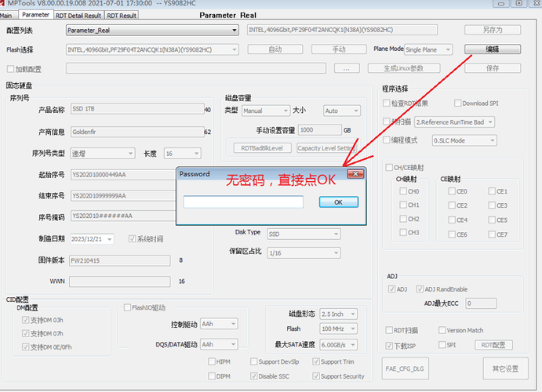The image size is (542, 392).
Task: Open the RDT Detail Result tab
Action: pos(78,16)
